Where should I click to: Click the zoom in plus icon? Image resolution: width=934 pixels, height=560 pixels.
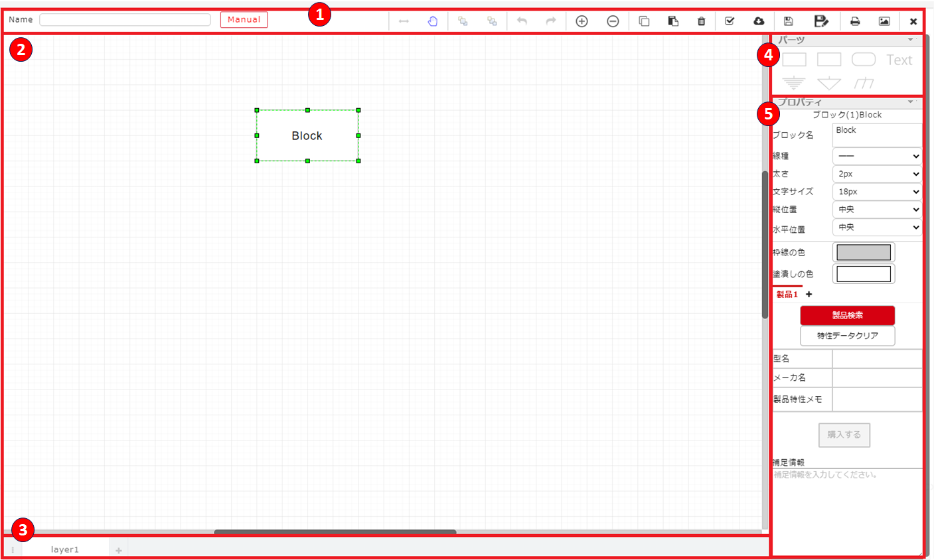coord(582,21)
